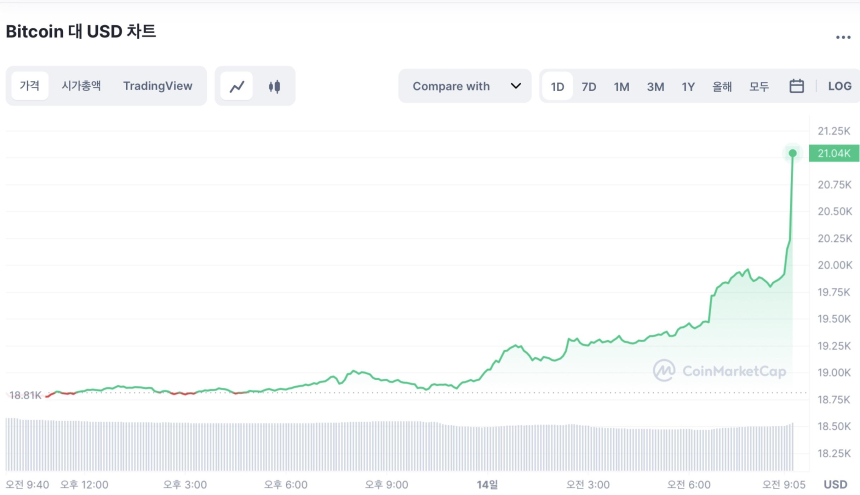Select the 1D time range
Viewport: 860px width, 495px height.
(558, 87)
